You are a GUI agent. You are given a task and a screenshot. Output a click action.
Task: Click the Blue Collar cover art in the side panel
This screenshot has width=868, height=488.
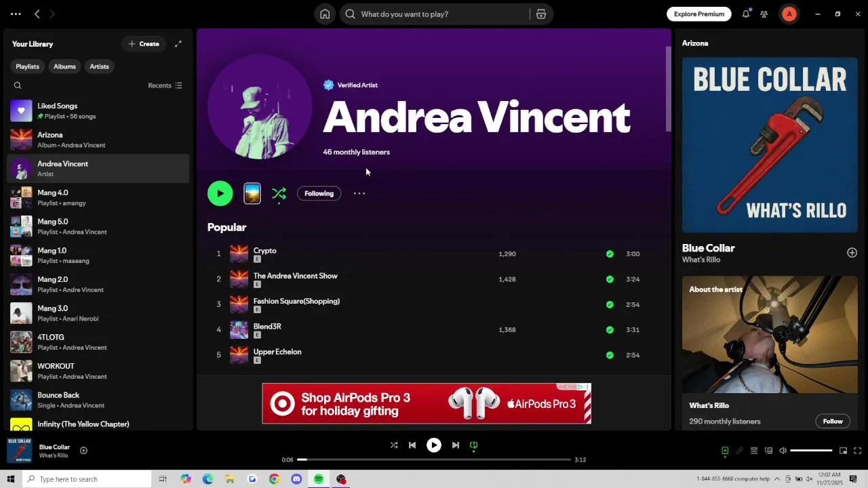[770, 145]
